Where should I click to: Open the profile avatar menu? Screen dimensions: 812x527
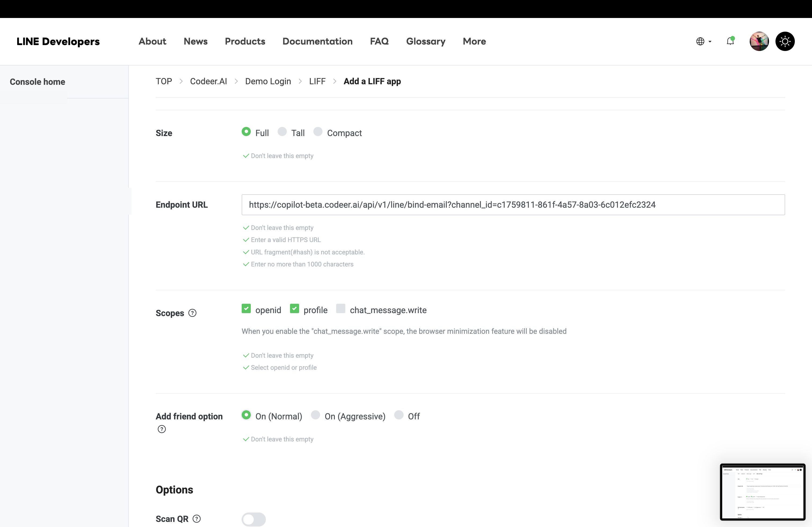759,41
